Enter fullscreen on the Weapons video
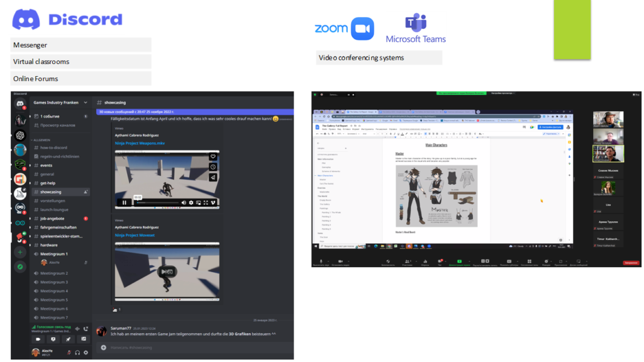This screenshot has height=362, width=644. (206, 203)
